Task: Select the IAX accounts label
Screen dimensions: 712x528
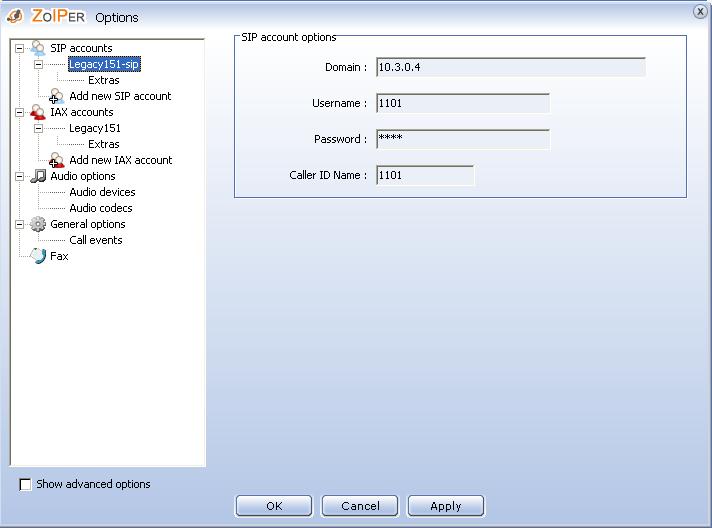Action: coord(82,112)
